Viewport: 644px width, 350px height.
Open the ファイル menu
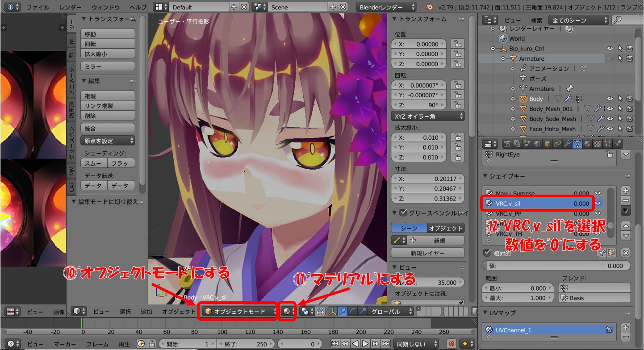point(38,7)
